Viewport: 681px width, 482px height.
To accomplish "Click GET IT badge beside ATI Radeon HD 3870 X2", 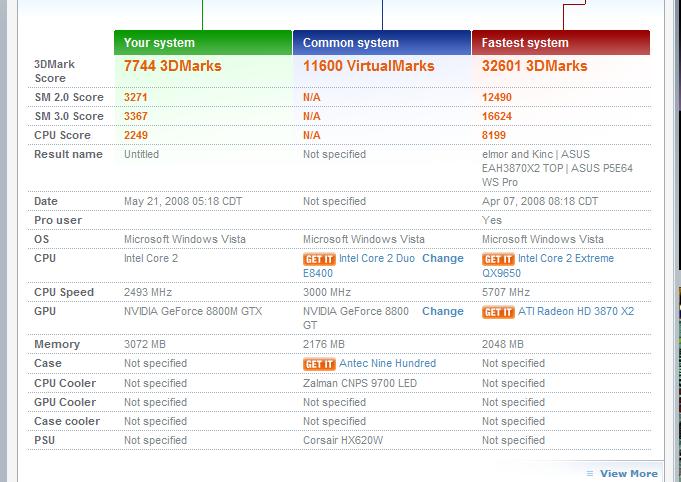I will (498, 312).
